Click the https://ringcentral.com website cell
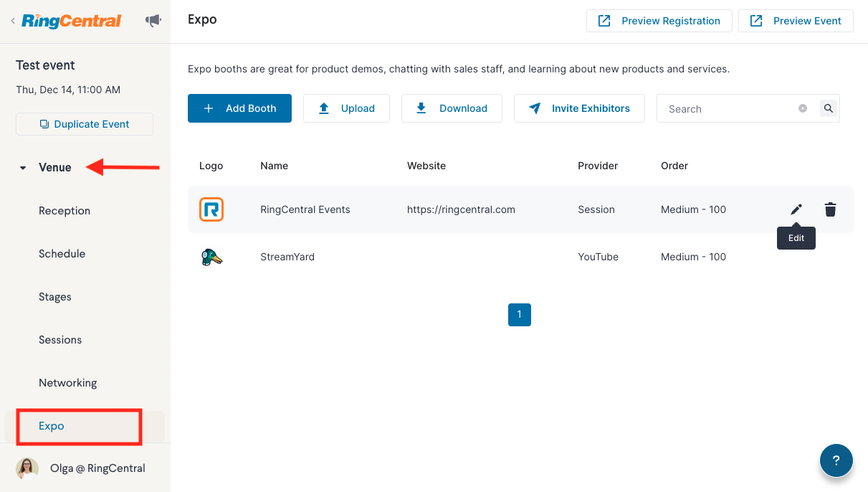Screen dimensions: 868x492 point(461,209)
